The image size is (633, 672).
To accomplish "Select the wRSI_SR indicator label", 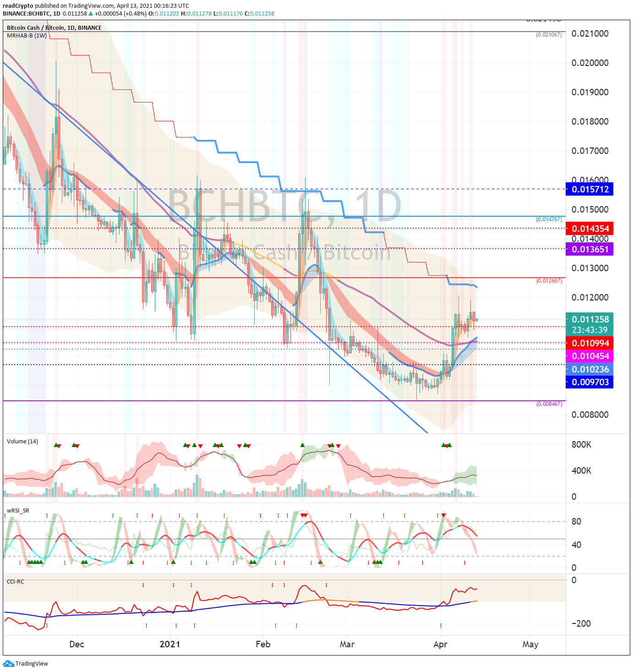I will (18, 511).
